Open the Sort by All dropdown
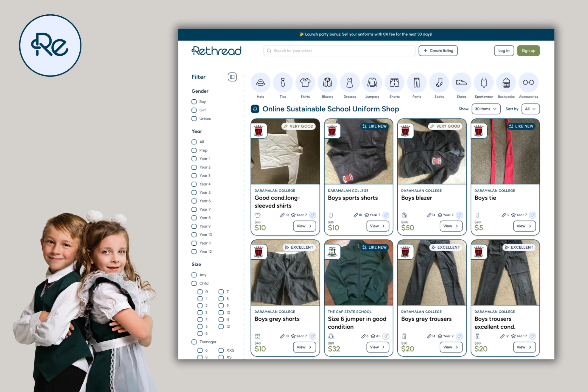The width and height of the screenshot is (588, 392). point(531,109)
